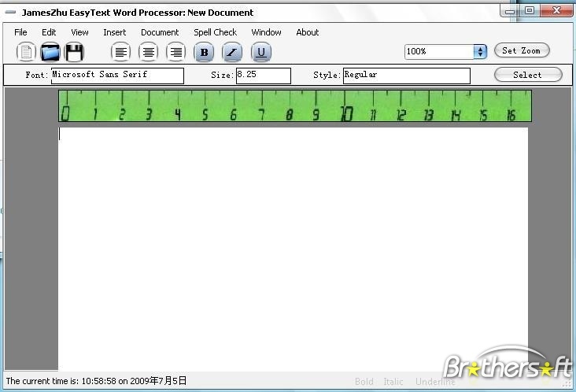Open the Window menu

point(266,32)
